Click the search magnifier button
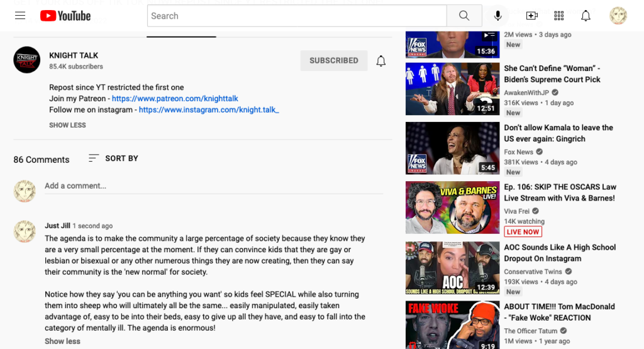The height and width of the screenshot is (349, 644). click(x=464, y=16)
